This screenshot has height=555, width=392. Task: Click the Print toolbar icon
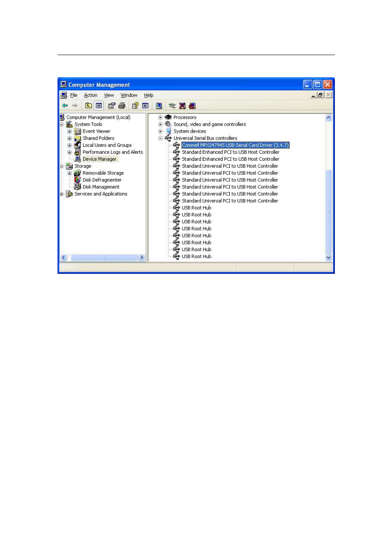click(122, 106)
